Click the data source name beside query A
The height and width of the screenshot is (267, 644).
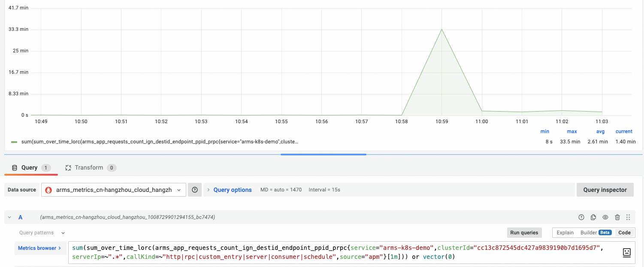pyautogui.click(x=127, y=217)
